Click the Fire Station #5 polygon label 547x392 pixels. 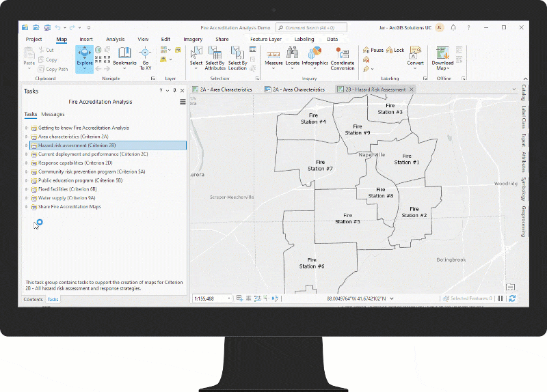click(x=347, y=219)
